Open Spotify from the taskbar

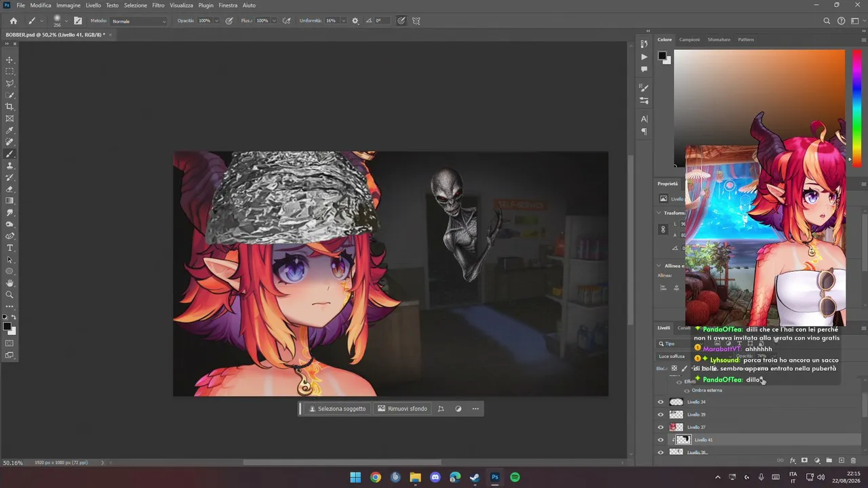coord(515,477)
